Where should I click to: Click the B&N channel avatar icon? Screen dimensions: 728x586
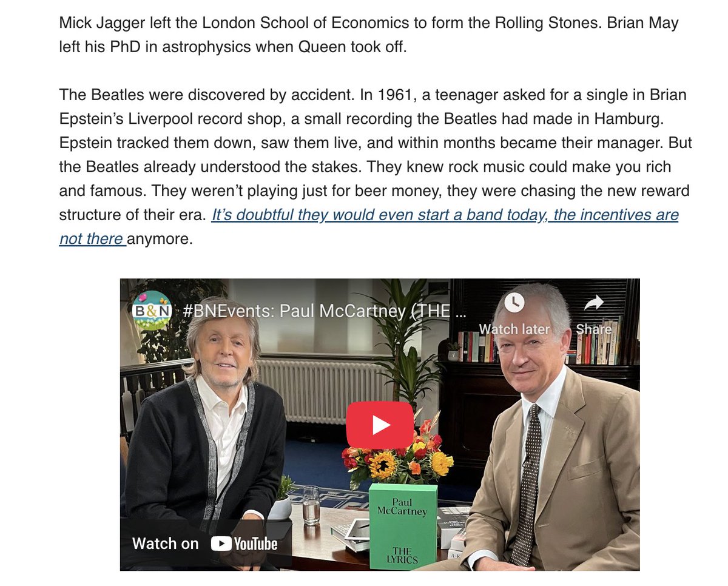[152, 311]
